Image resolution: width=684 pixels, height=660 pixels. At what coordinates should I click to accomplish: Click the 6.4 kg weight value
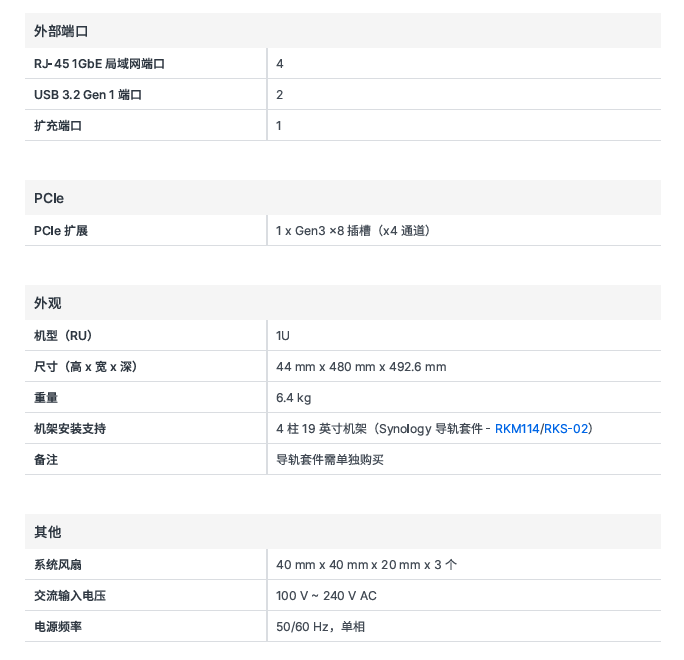tap(294, 397)
